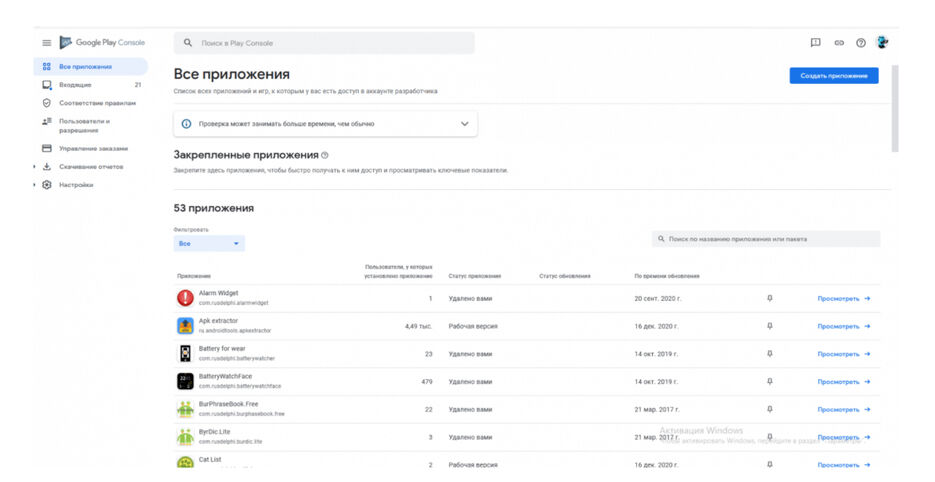Image resolution: width=935 pixels, height=482 pixels.
Task: Open the Фильтровать dropdown set to Все
Action: [x=209, y=244]
